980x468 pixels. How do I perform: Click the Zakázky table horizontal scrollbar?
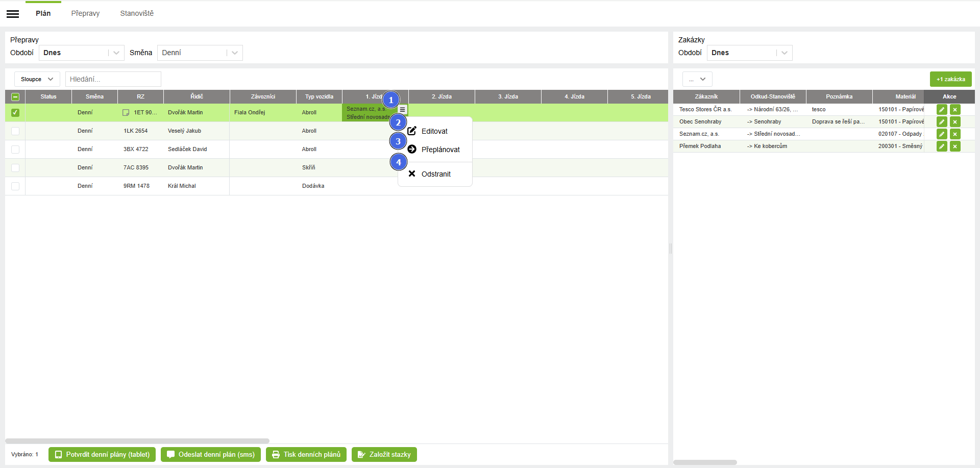705,462
